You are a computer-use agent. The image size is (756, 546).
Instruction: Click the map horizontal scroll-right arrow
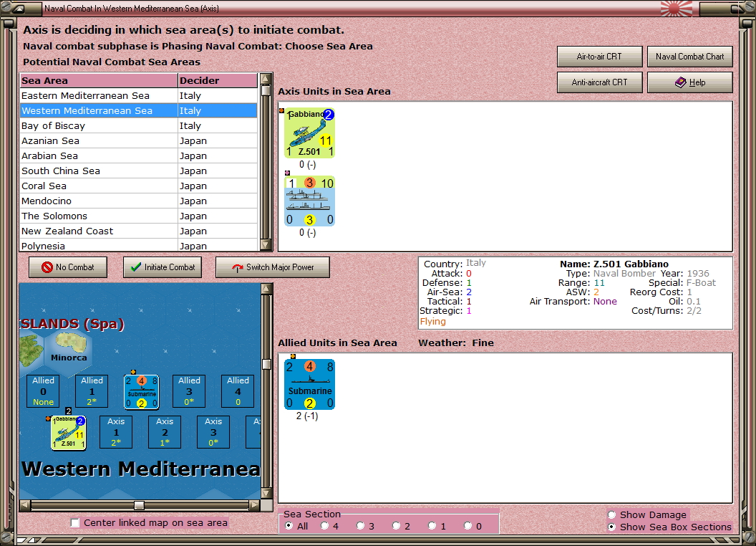[x=255, y=505]
